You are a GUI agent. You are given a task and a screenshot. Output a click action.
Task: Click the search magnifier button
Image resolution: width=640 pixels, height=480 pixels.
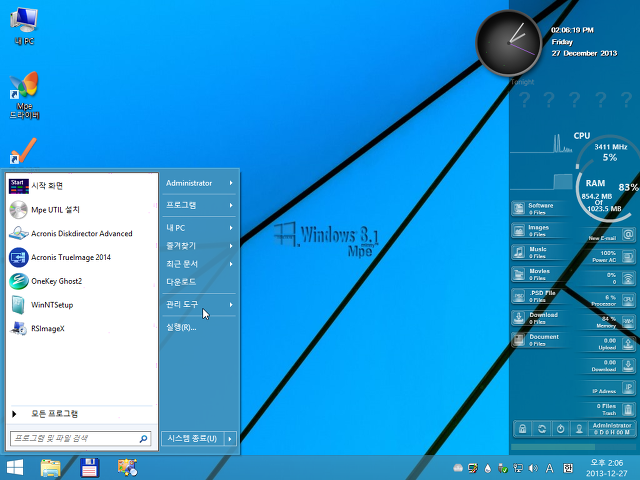tap(143, 439)
